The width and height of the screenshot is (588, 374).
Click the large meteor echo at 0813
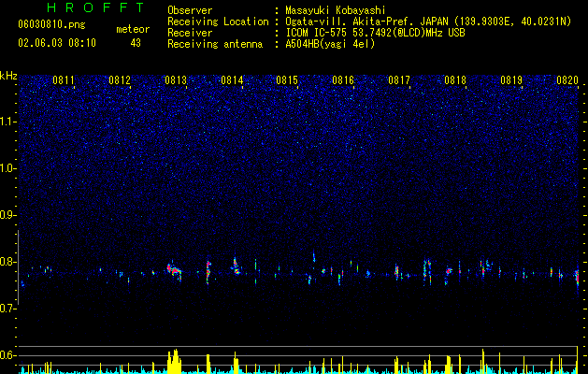(x=175, y=271)
